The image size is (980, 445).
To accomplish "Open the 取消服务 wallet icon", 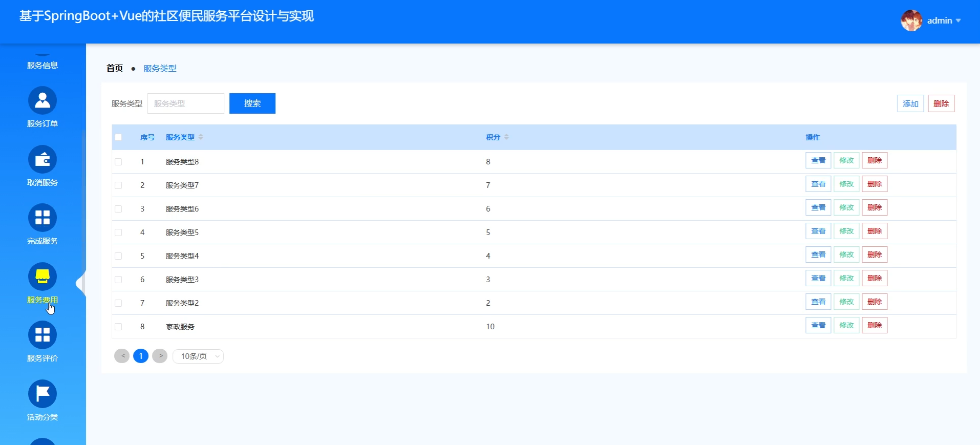I will click(x=42, y=159).
